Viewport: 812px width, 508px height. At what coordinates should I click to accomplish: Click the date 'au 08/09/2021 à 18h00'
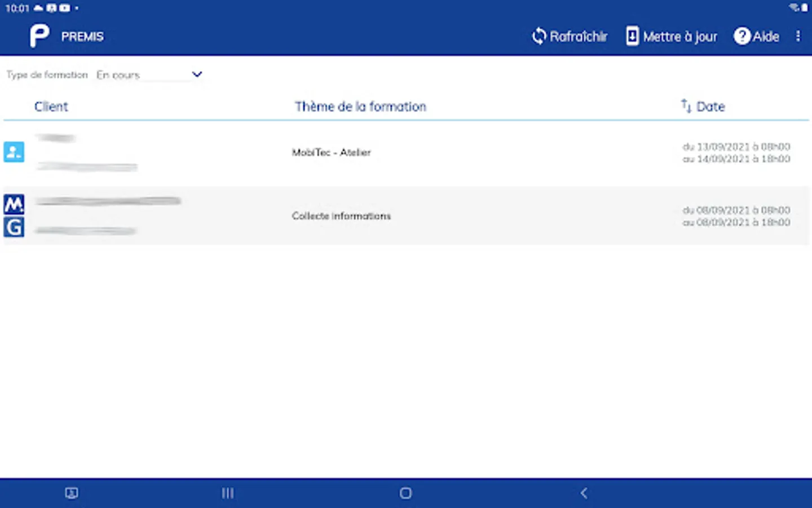(736, 222)
